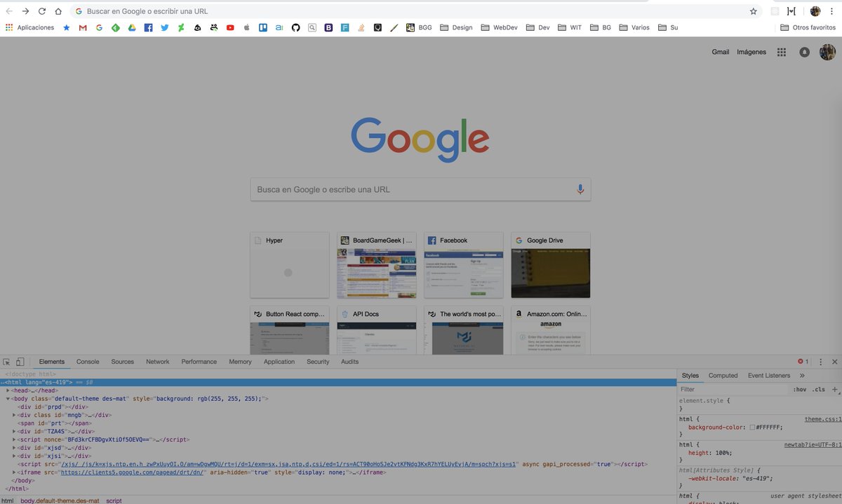Image resolution: width=842 pixels, height=504 pixels.
Task: Select body.default-theme.des-mat breadcrumb
Action: (60, 500)
